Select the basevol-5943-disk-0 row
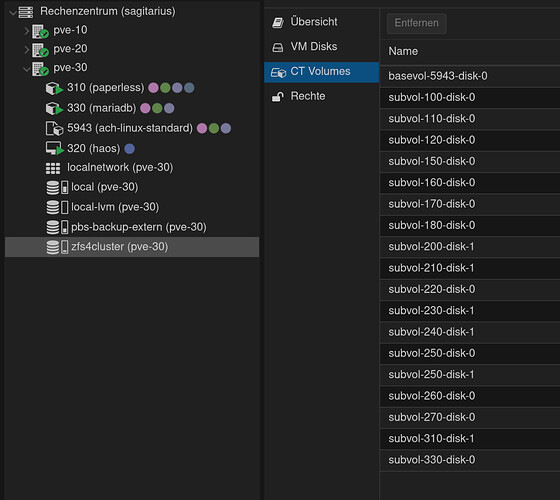Viewport: 560px width, 500px height. tap(470, 76)
